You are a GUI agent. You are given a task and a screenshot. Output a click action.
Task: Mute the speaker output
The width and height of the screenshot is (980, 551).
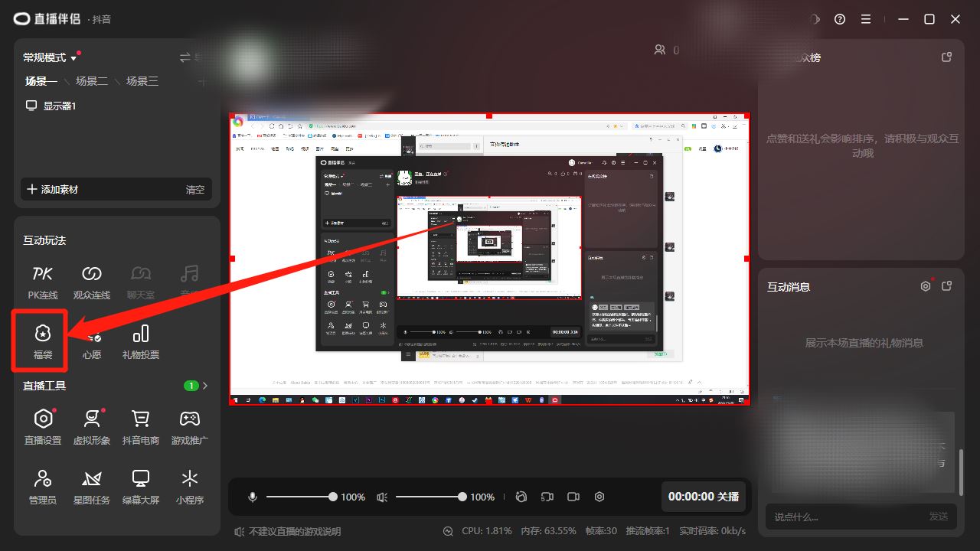coord(381,496)
